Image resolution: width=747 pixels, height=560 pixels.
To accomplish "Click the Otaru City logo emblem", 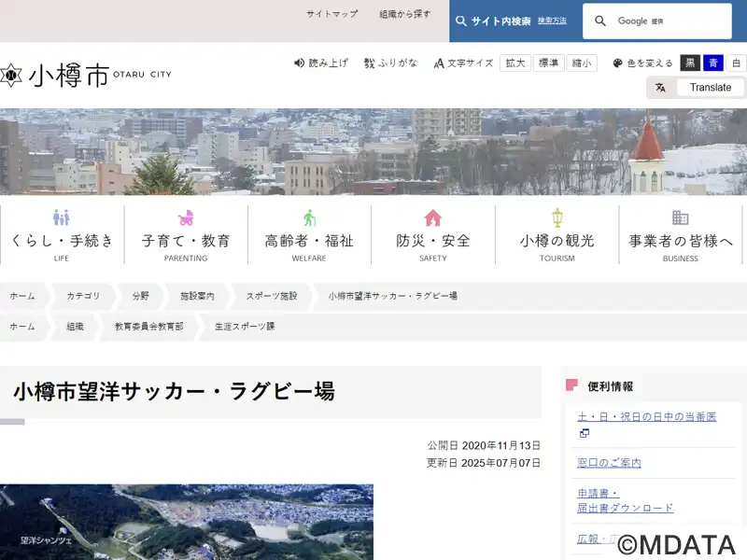I will 10,76.
